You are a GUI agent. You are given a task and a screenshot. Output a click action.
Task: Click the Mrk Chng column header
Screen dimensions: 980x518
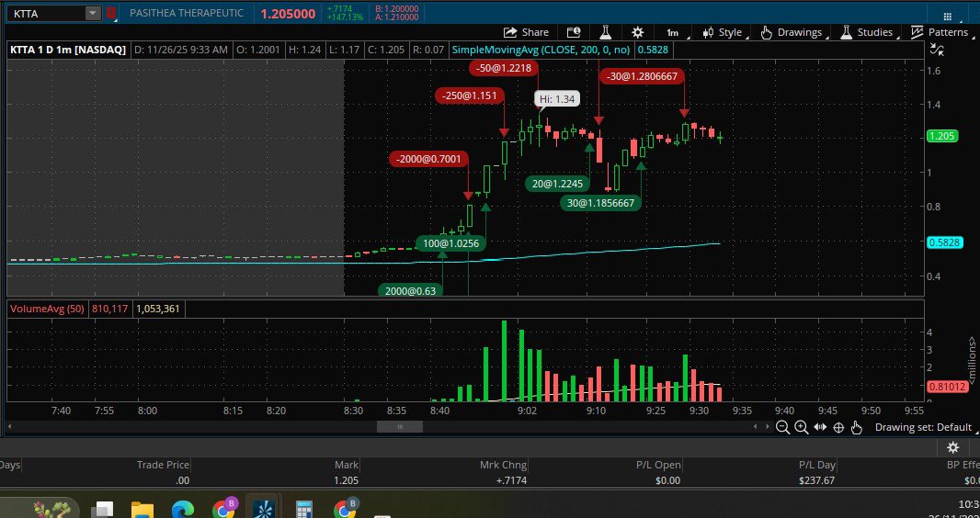pos(503,465)
